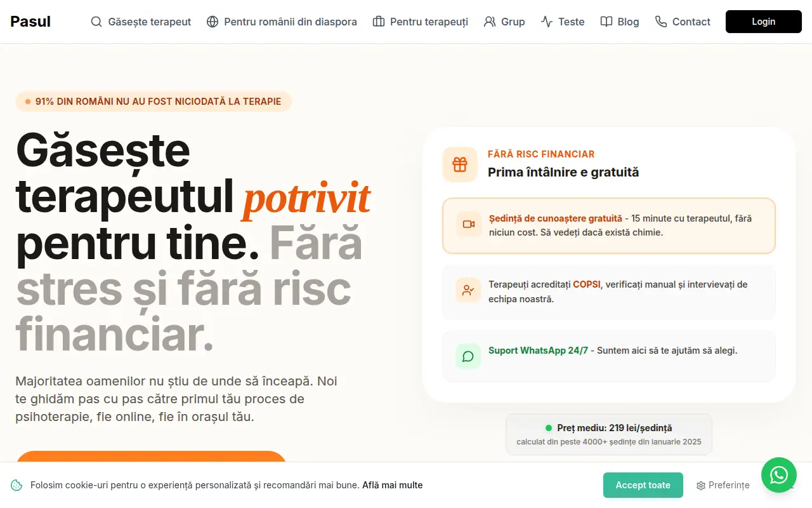
Task: Click the video camera icon
Action: (469, 224)
